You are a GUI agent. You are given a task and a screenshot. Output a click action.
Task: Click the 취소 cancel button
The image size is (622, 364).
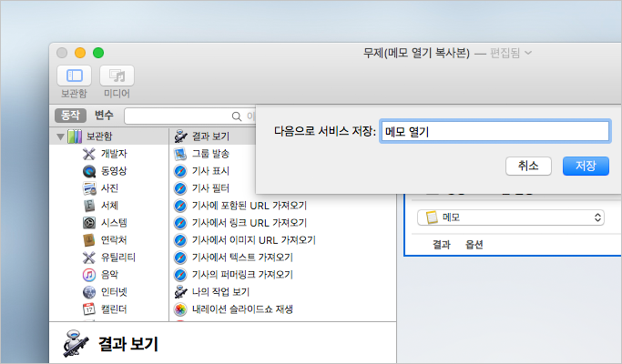528,166
